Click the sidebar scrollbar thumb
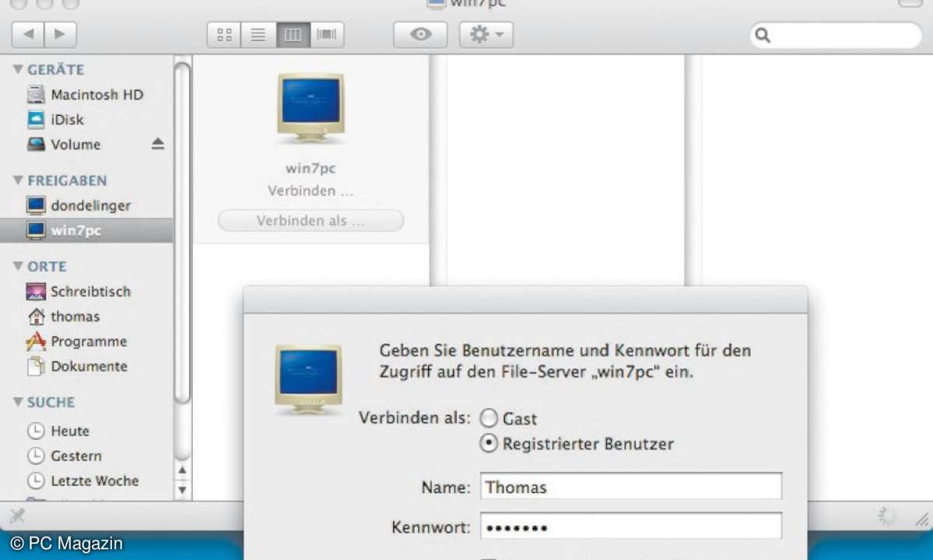Screen dimensions: 933x560 pyautogui.click(x=183, y=233)
